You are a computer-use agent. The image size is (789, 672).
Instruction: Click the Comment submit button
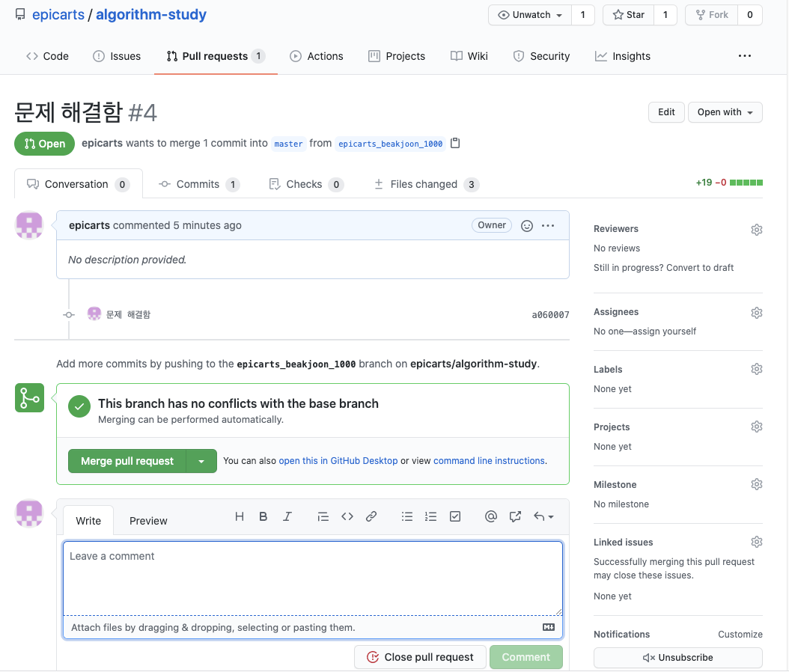click(x=526, y=658)
